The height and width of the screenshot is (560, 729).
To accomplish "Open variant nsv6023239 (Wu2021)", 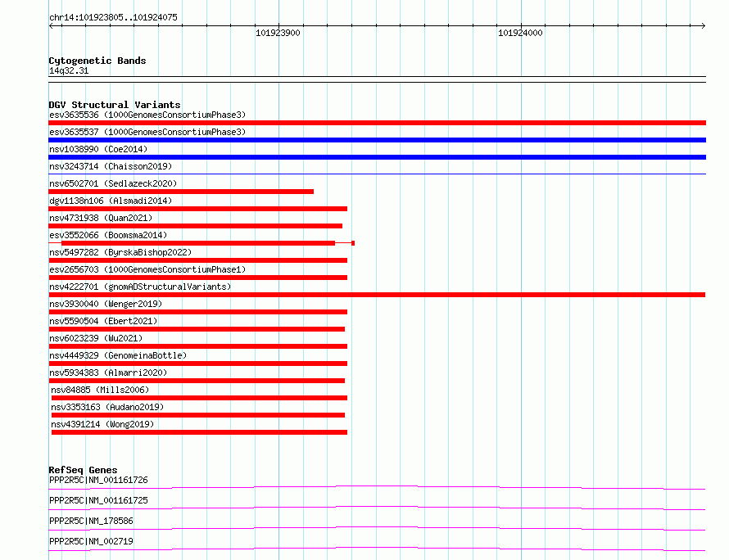I will [96, 338].
